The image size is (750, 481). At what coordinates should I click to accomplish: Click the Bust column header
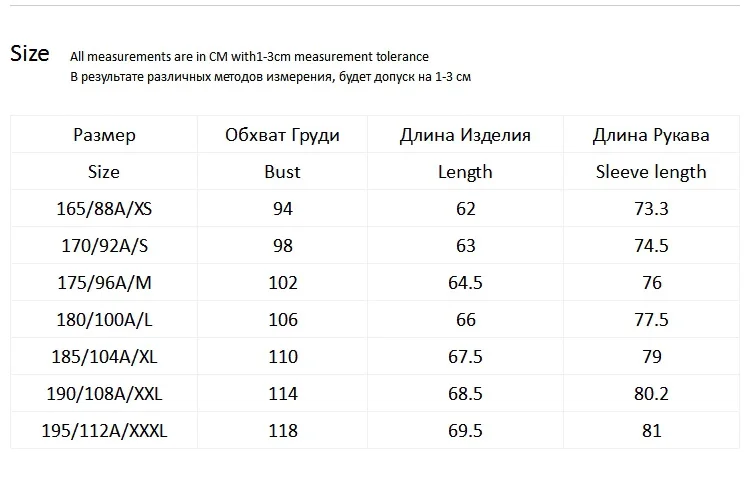[282, 172]
